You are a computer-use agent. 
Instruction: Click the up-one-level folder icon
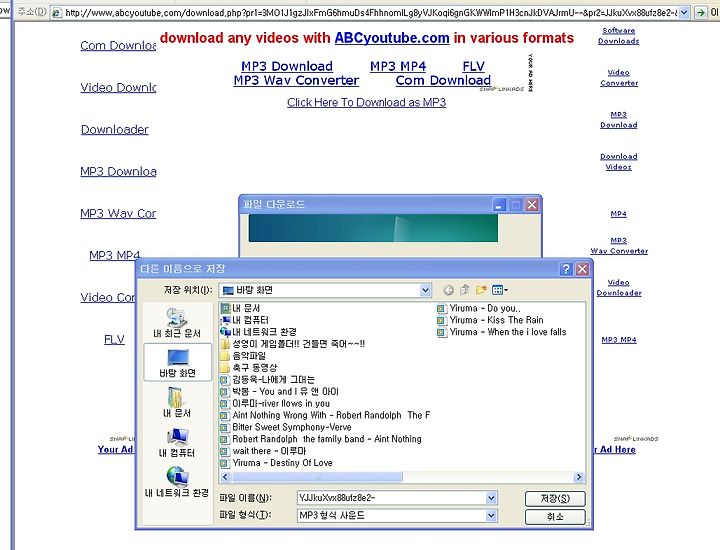click(x=464, y=290)
